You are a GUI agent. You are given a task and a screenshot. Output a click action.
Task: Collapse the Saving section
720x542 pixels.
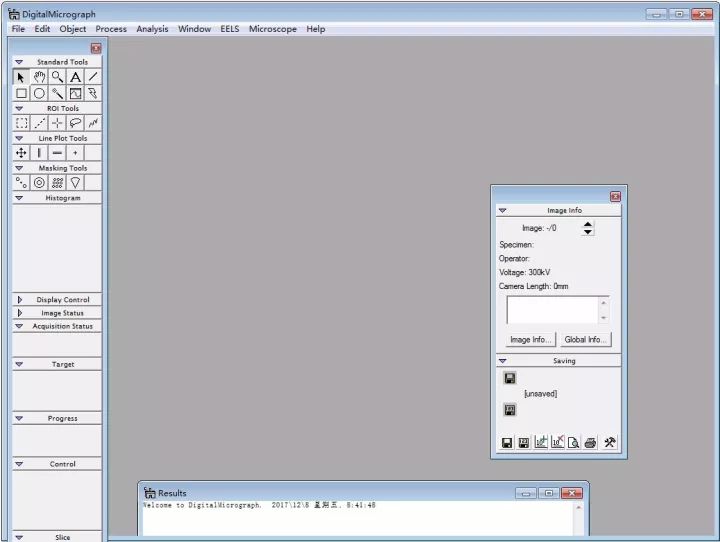[x=503, y=361]
